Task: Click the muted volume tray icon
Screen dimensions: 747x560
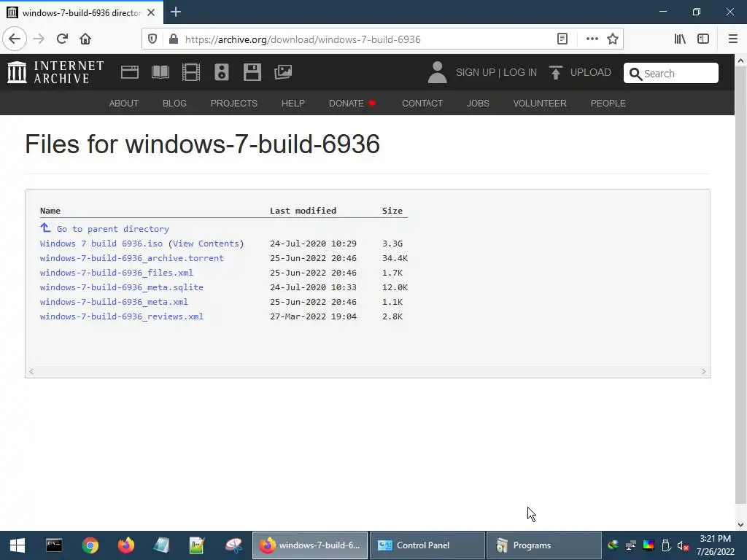Action: point(683,545)
